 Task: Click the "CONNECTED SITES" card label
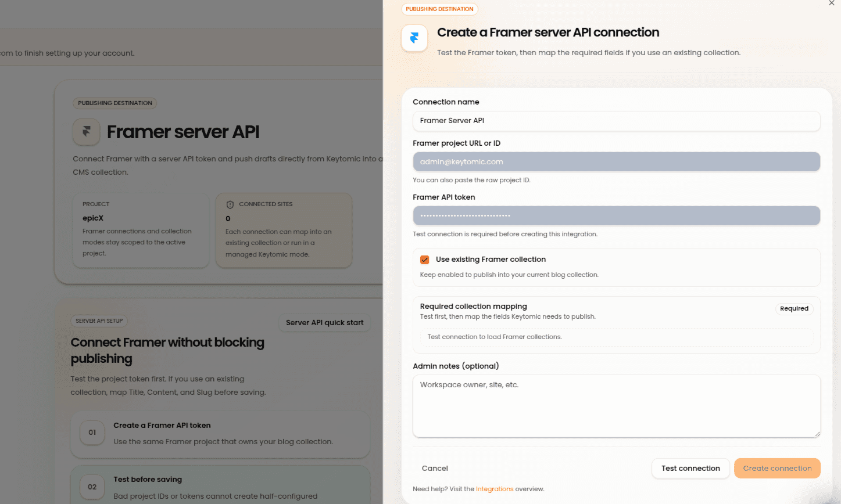tap(266, 204)
